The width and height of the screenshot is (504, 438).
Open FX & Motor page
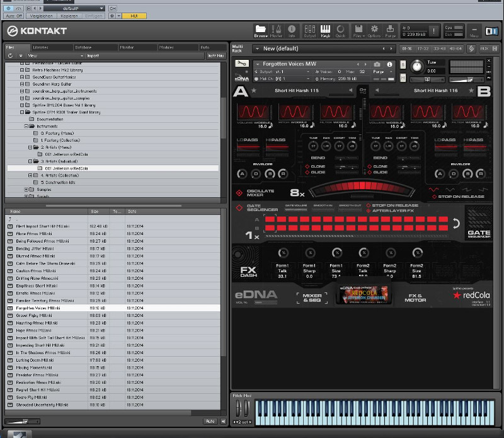point(415,298)
